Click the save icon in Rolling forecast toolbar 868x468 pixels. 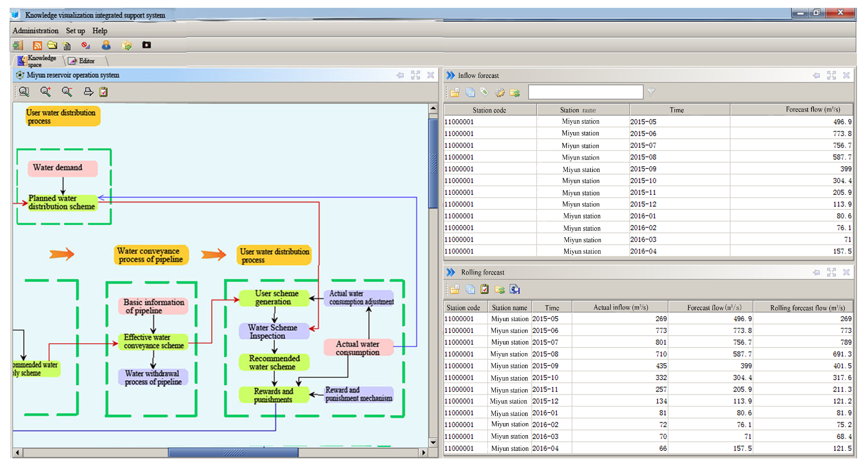click(x=515, y=289)
